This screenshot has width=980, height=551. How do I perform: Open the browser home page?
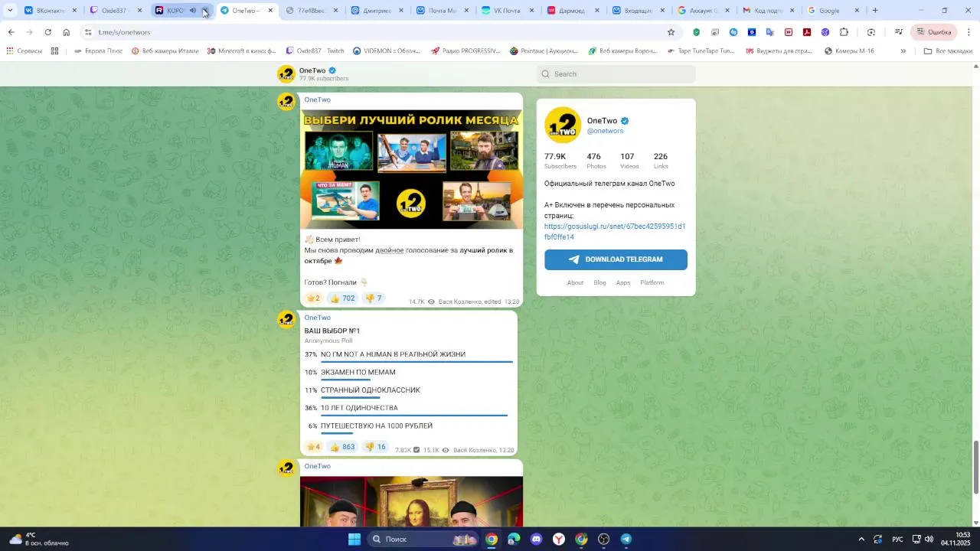[66, 32]
